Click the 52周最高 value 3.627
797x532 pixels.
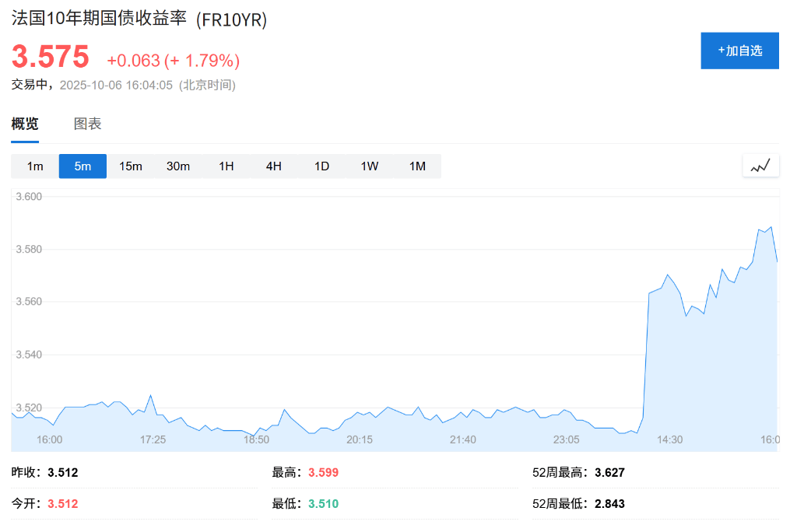tap(609, 472)
